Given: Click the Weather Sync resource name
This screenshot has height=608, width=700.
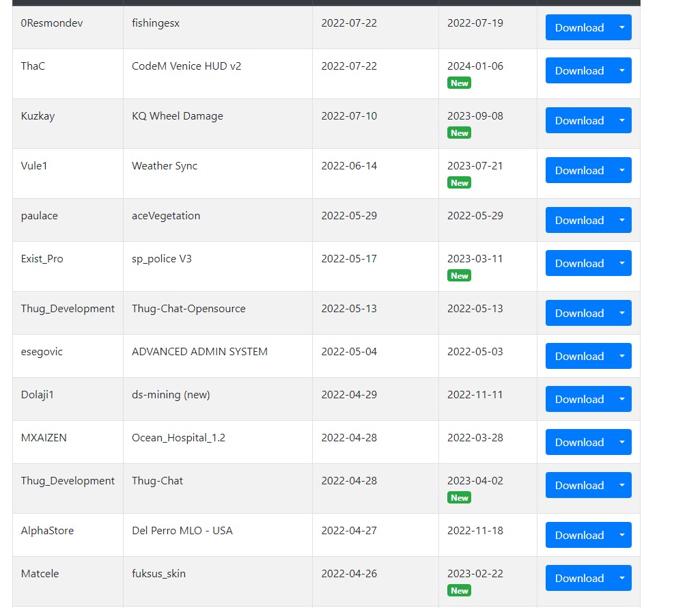Looking at the screenshot, I should coord(165,166).
